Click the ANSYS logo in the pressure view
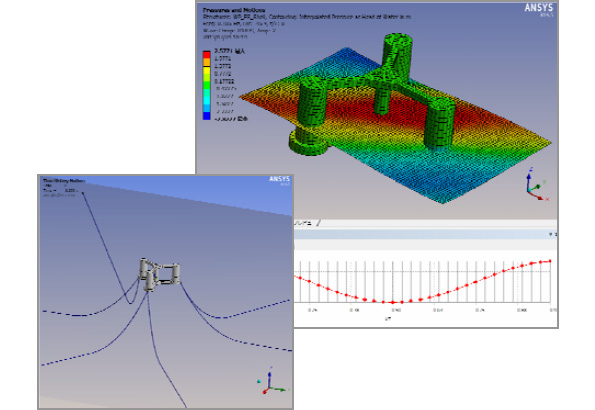Image resolution: width=595 pixels, height=410 pixels. coord(538,8)
